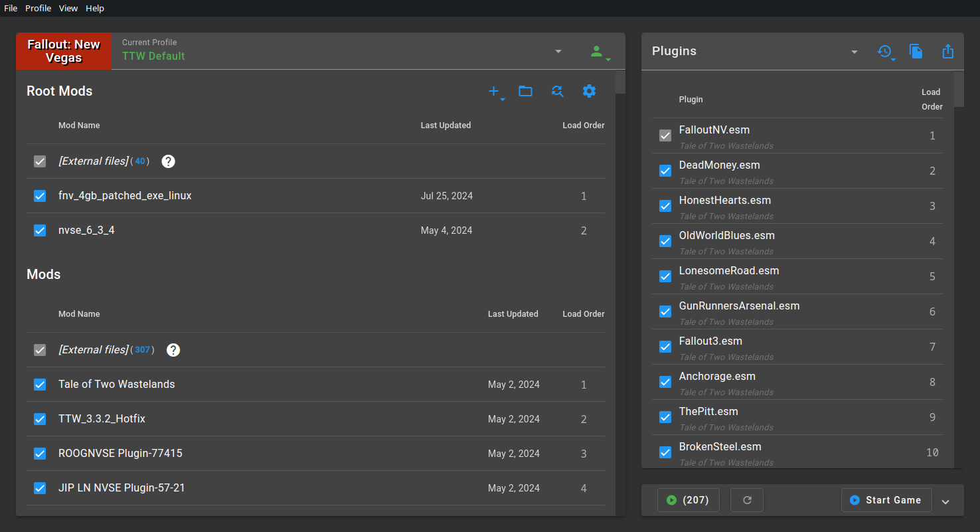Screen dimensions: 980x532
Task: Uncheck ThePitt.esm plugin
Action: coord(665,417)
